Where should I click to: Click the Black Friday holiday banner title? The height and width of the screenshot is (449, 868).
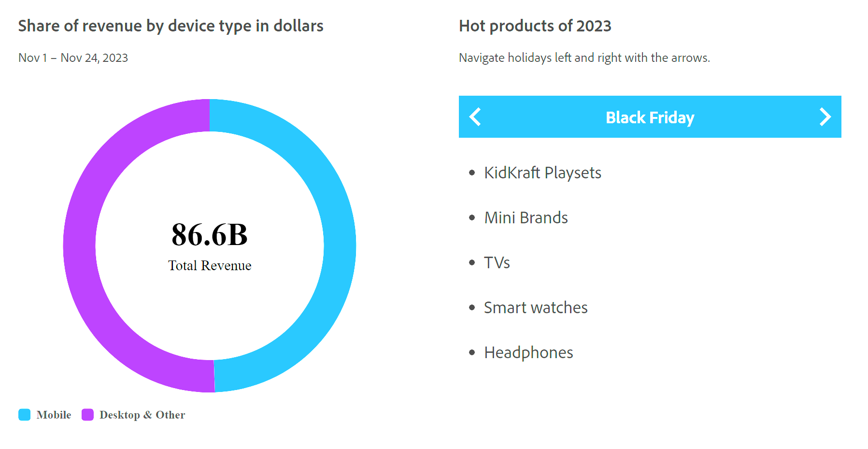[650, 117]
